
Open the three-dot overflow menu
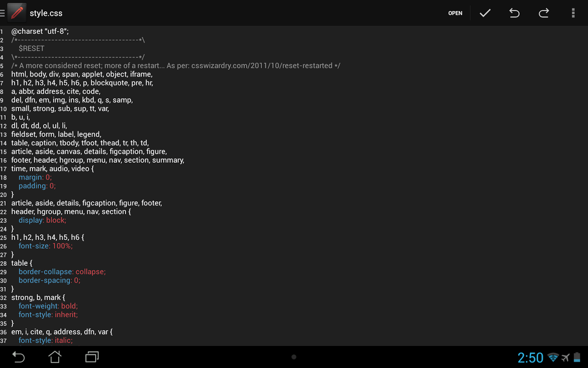(573, 13)
